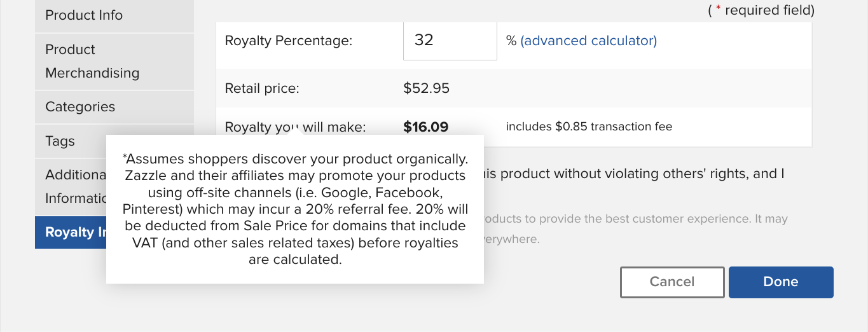
Task: Select the $52.95 retail price value
Action: (427, 88)
